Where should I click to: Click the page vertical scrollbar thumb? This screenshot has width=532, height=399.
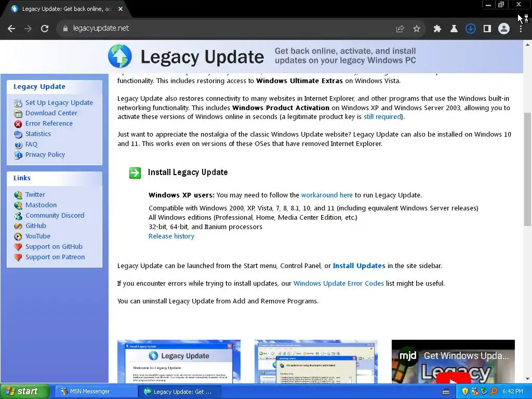pyautogui.click(x=527, y=169)
